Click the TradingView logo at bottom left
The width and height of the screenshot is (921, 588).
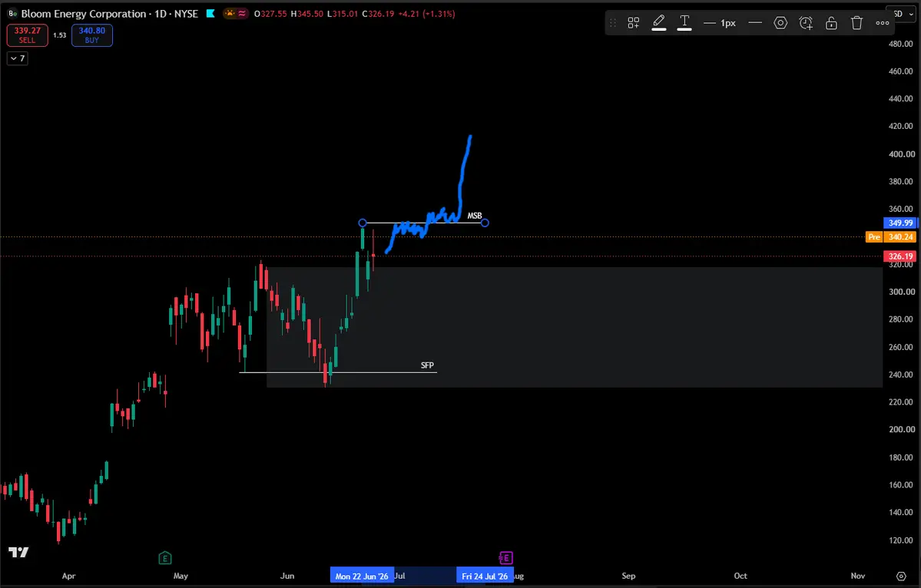pos(18,552)
